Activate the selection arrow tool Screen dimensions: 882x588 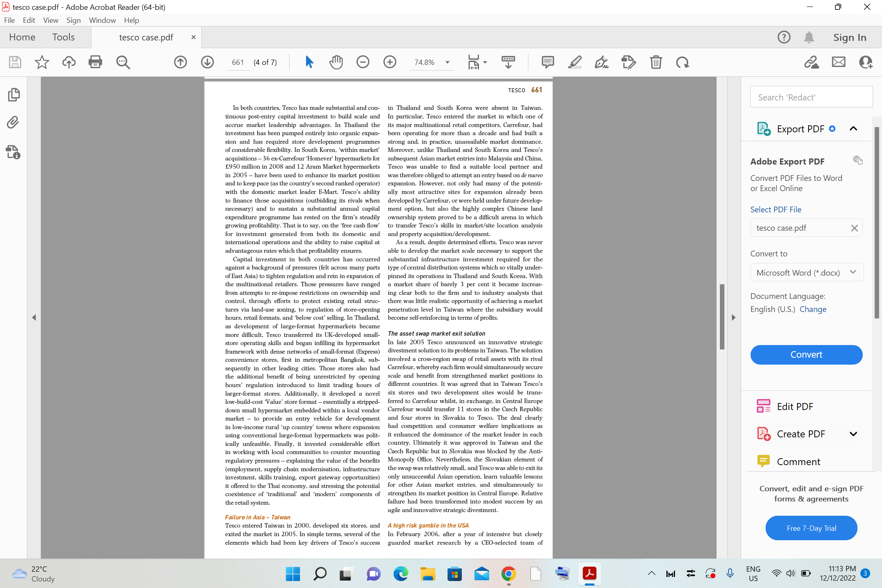(x=309, y=62)
